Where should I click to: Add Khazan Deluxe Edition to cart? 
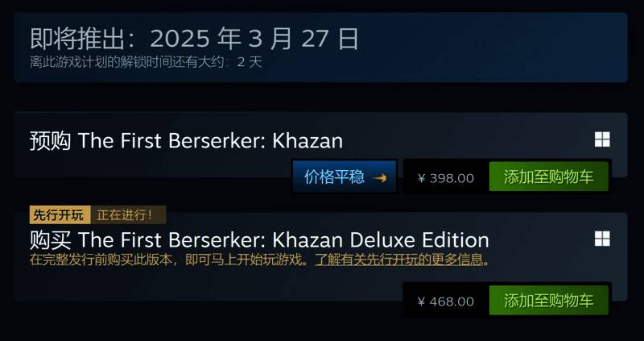click(548, 300)
